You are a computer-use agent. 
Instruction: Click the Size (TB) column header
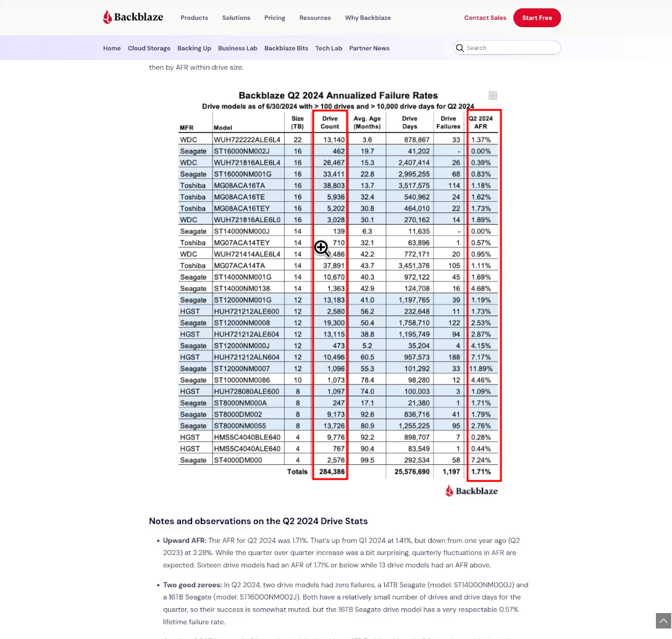coord(298,122)
